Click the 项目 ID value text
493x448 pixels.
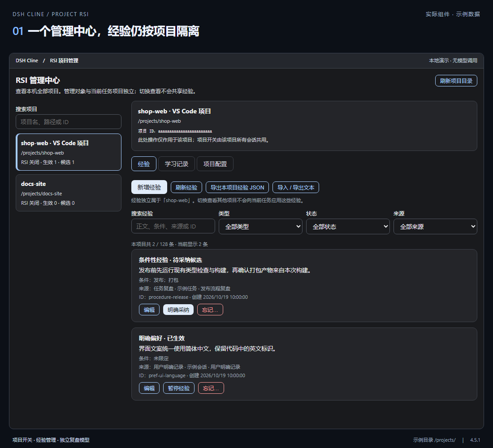[x=185, y=131]
